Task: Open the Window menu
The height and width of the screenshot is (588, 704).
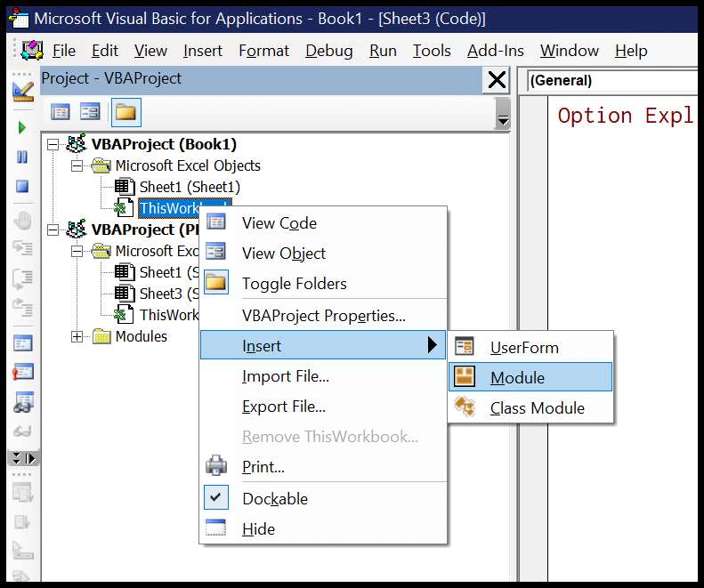Action: tap(570, 51)
